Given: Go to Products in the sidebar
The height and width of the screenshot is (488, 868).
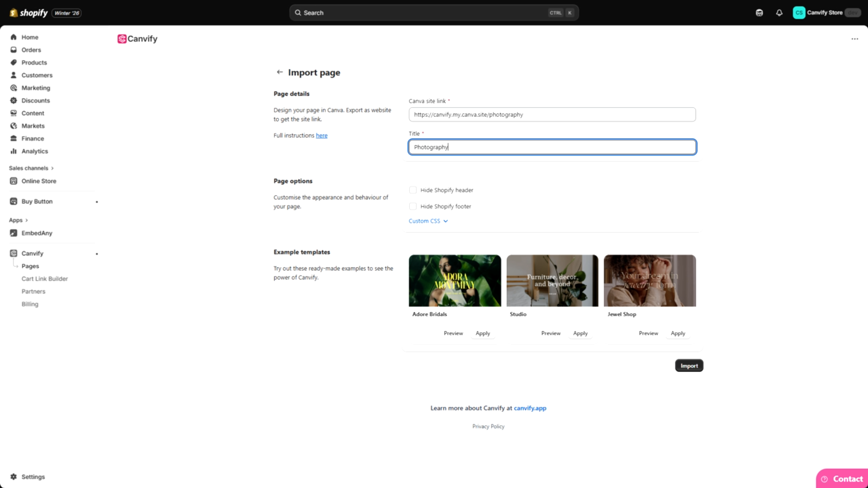Looking at the screenshot, I should point(34,62).
